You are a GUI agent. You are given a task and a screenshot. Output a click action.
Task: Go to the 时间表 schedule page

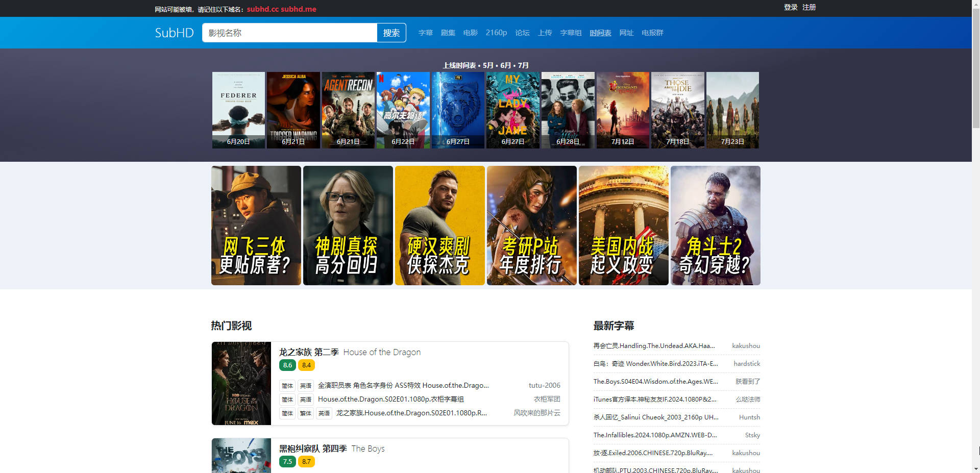[x=600, y=33]
